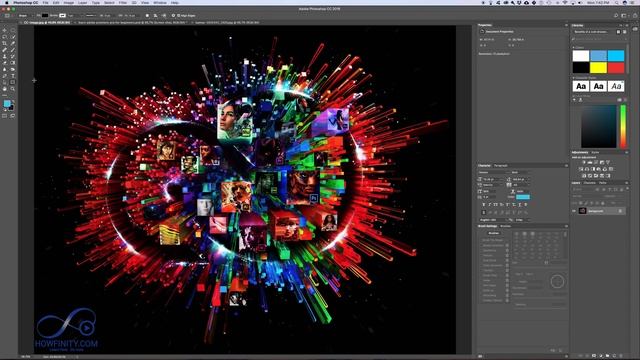Image resolution: width=640 pixels, height=360 pixels.
Task: Open the Filter menu
Action: [x=123, y=2]
